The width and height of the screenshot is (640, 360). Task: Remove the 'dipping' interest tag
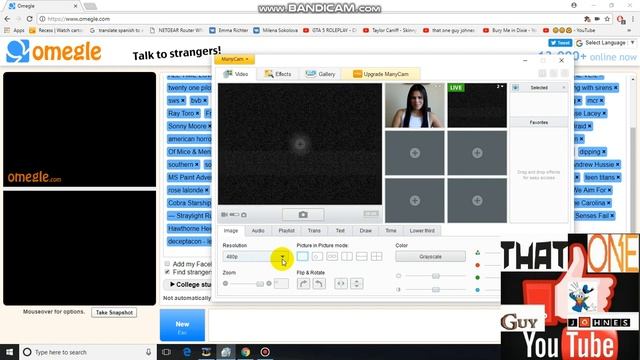(604, 152)
